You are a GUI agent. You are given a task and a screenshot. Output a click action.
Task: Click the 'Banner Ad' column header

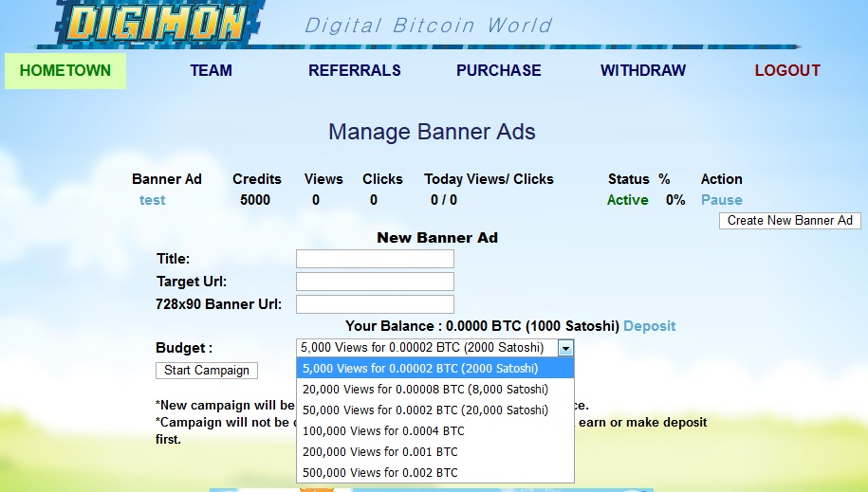[167, 179]
